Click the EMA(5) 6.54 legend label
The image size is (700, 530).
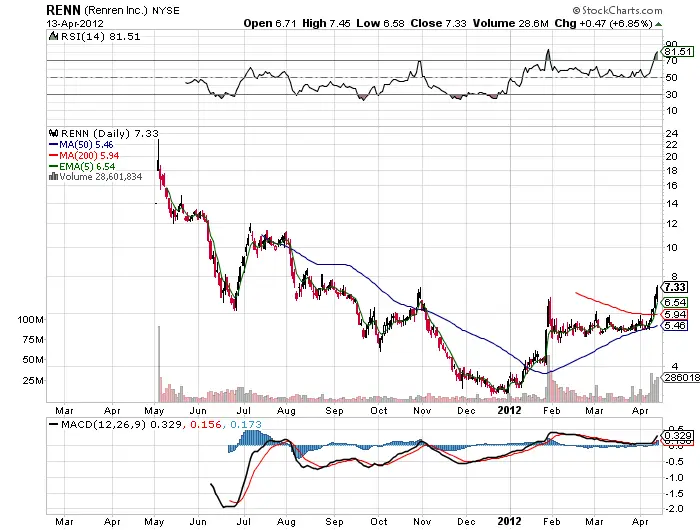87,166
